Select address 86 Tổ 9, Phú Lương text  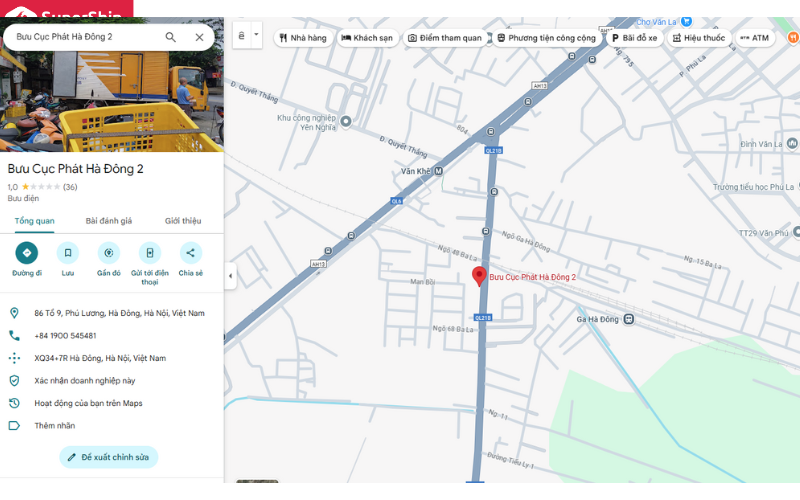coord(119,313)
